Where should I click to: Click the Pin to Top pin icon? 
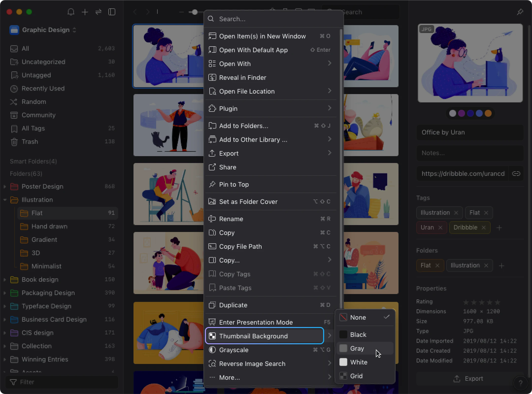click(x=212, y=184)
